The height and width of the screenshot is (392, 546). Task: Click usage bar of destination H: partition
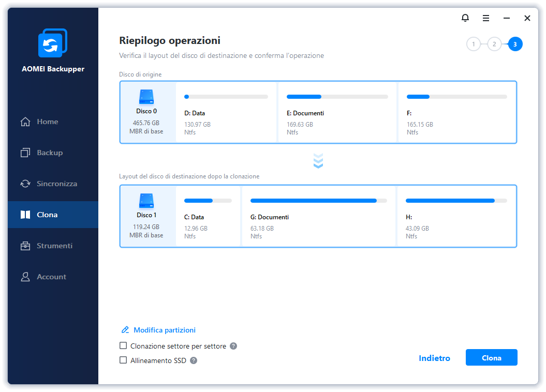click(x=456, y=201)
